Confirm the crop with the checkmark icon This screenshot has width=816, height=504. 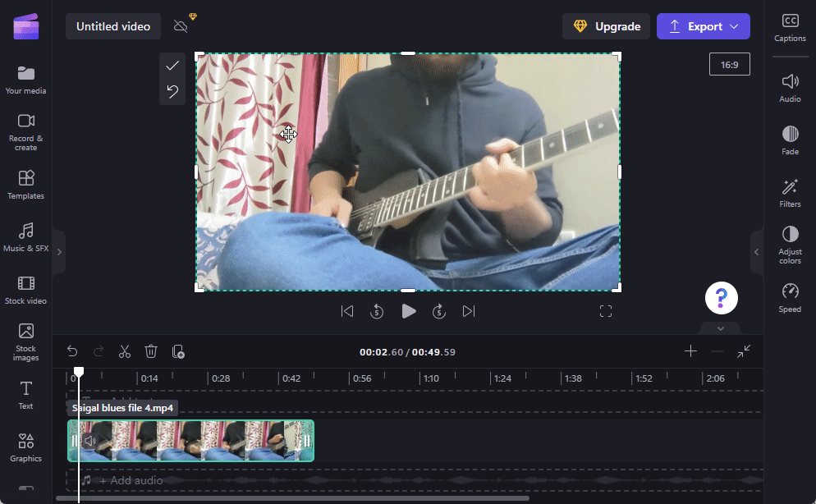pos(172,66)
